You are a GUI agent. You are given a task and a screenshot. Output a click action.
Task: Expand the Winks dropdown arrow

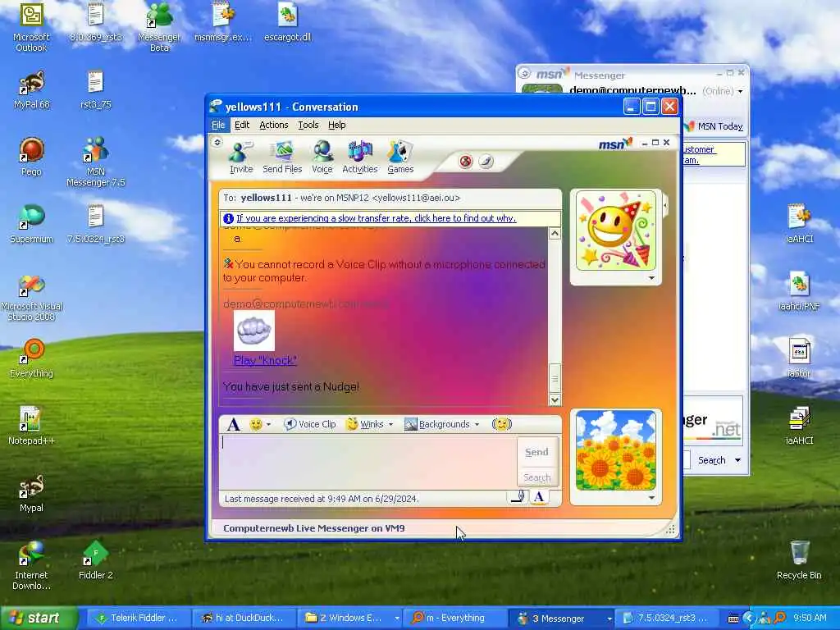click(390, 424)
